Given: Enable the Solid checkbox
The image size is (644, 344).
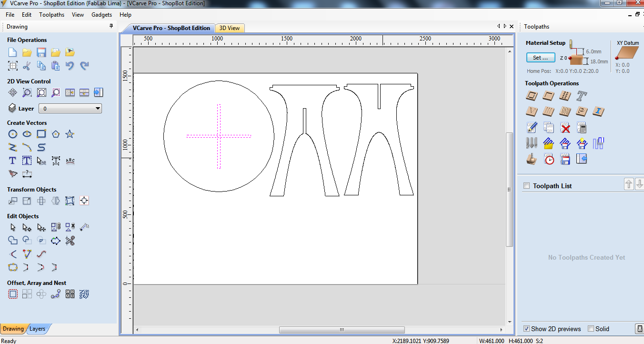Looking at the screenshot, I should 591,329.
